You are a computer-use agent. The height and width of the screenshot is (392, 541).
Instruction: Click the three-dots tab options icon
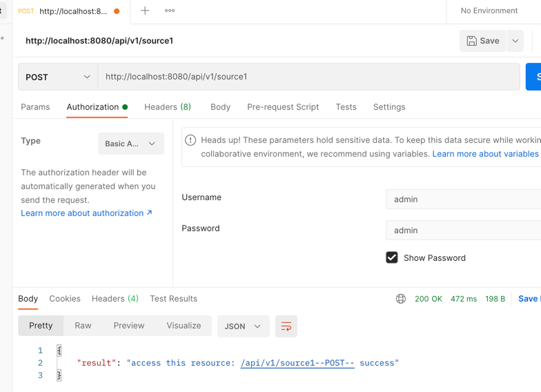pyautogui.click(x=170, y=10)
